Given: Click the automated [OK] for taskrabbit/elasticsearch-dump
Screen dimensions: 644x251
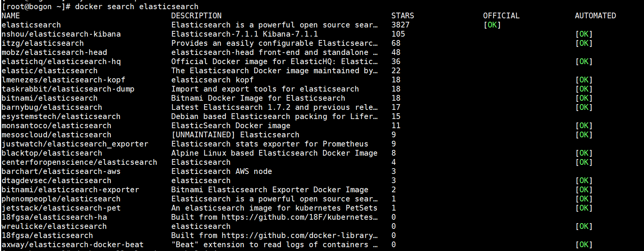Looking at the screenshot, I should [584, 89].
